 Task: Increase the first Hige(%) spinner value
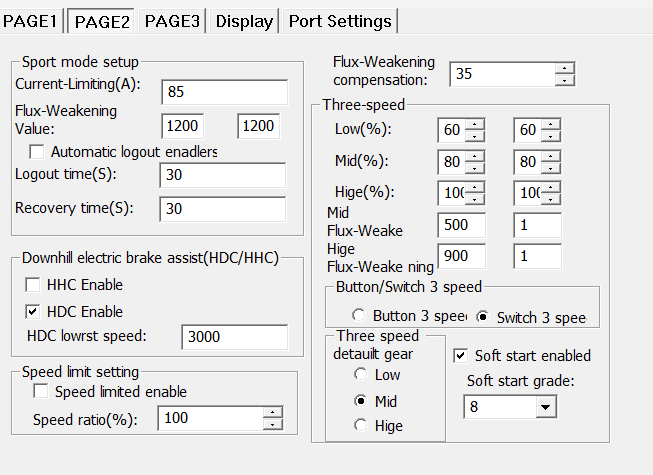pos(475,187)
